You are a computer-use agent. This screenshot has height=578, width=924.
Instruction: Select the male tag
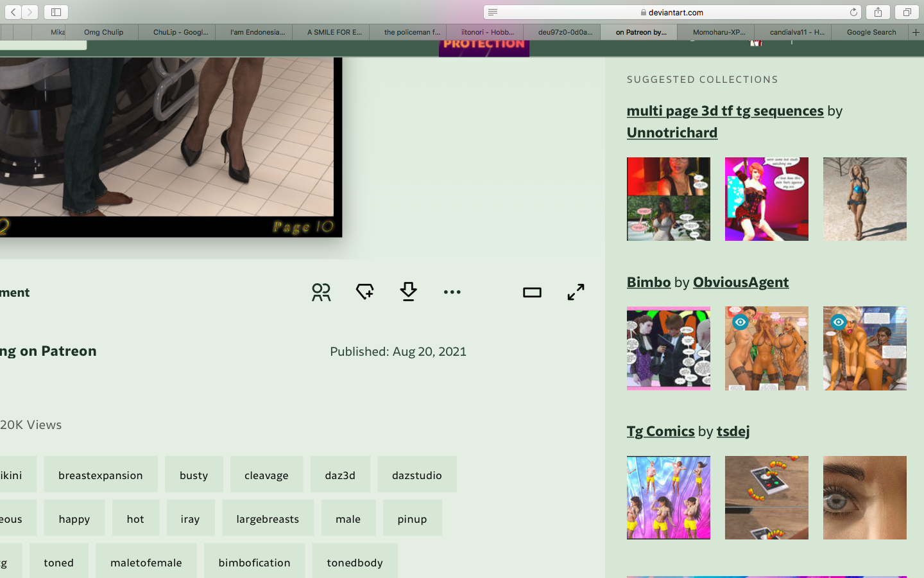348,518
